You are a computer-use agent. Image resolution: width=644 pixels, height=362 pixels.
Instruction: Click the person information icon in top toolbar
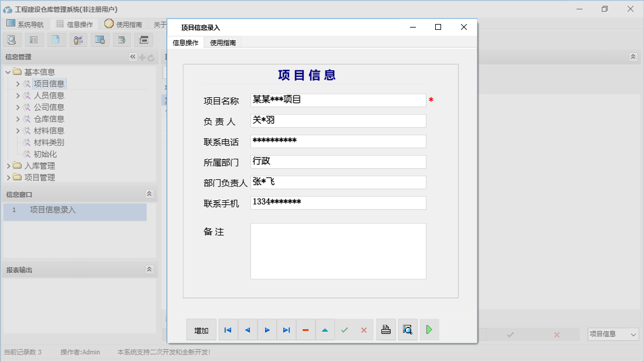(78, 39)
